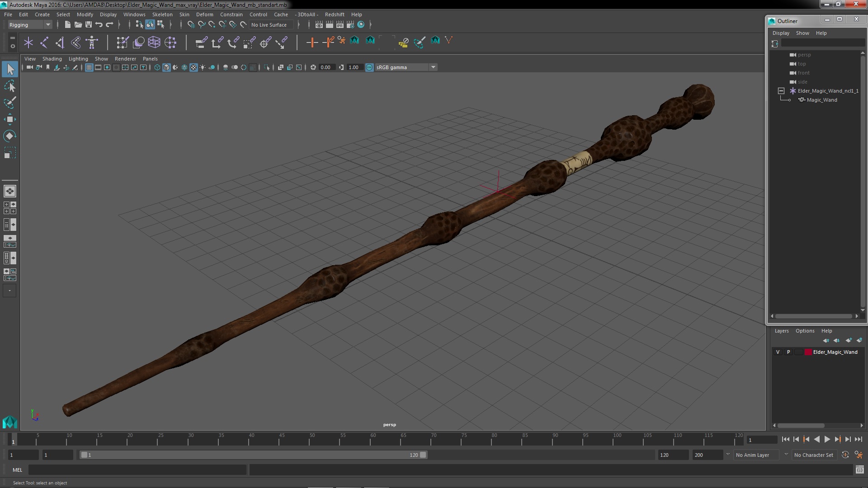Click the Undo arrow icon
The width and height of the screenshot is (868, 488).
point(99,24)
